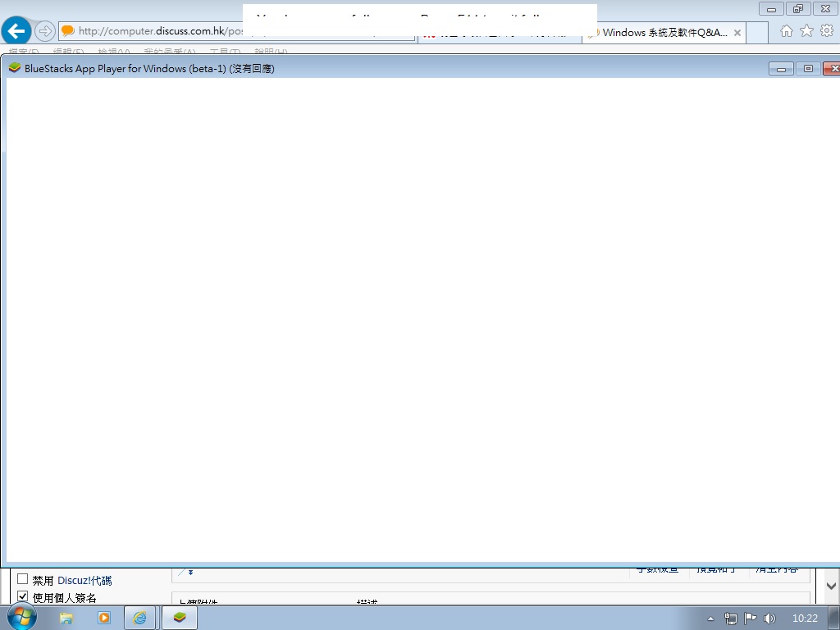Show hidden system tray icons
Screen dimensions: 840x630
tap(711, 619)
